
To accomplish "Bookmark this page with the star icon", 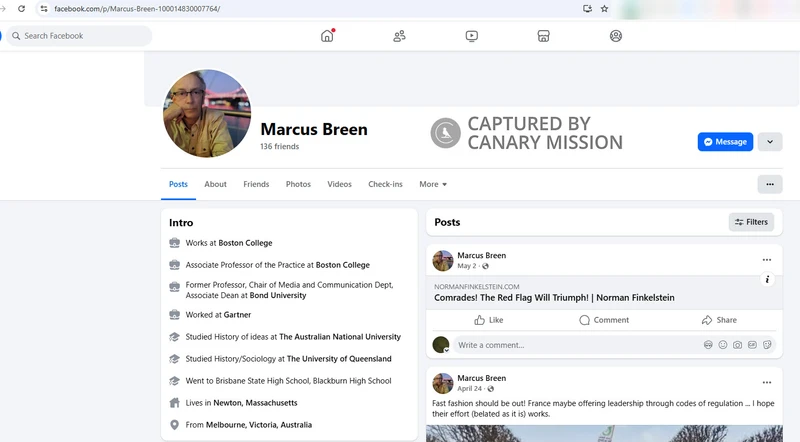I will (605, 9).
